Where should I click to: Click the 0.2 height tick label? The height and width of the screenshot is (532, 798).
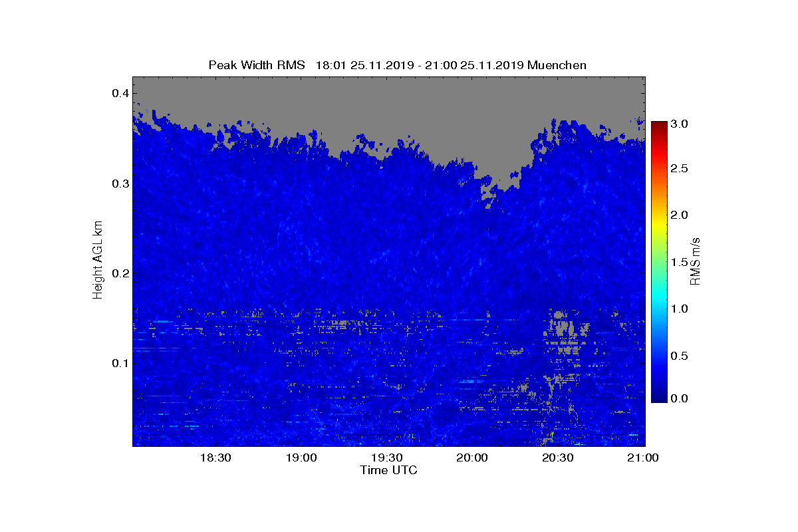(x=119, y=273)
